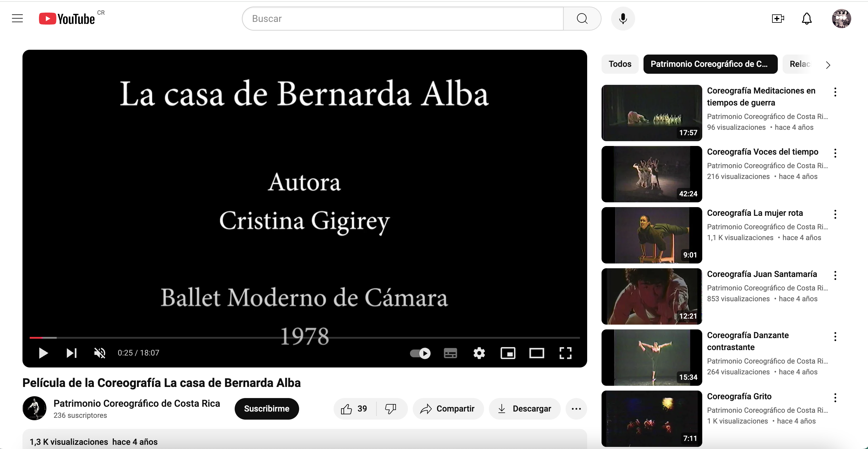Screen dimensions: 868x449
Task: Select the Todos filter chip
Action: 620,64
